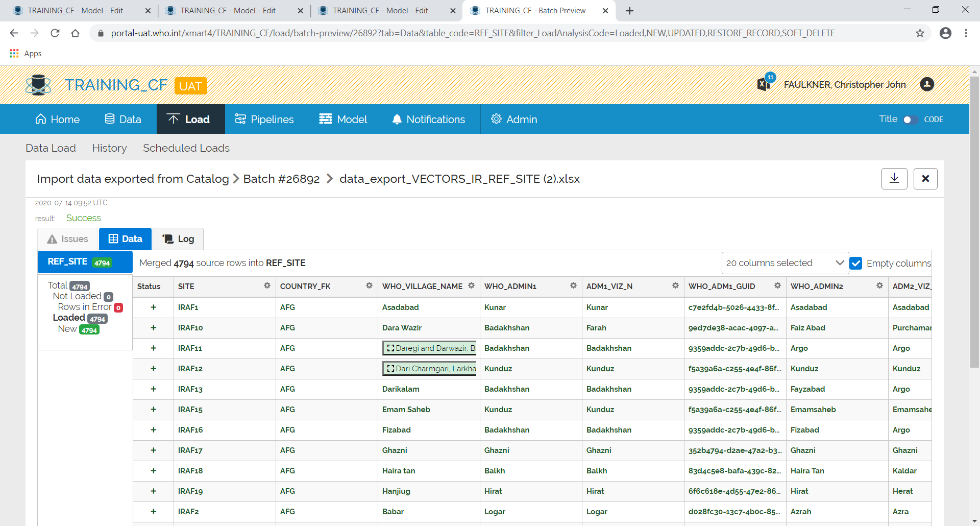980x526 pixels.
Task: Bookmark this page with star icon
Action: tap(920, 33)
